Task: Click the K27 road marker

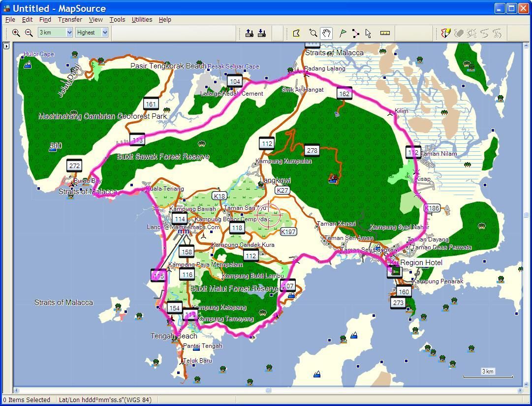Action: pyautogui.click(x=282, y=190)
